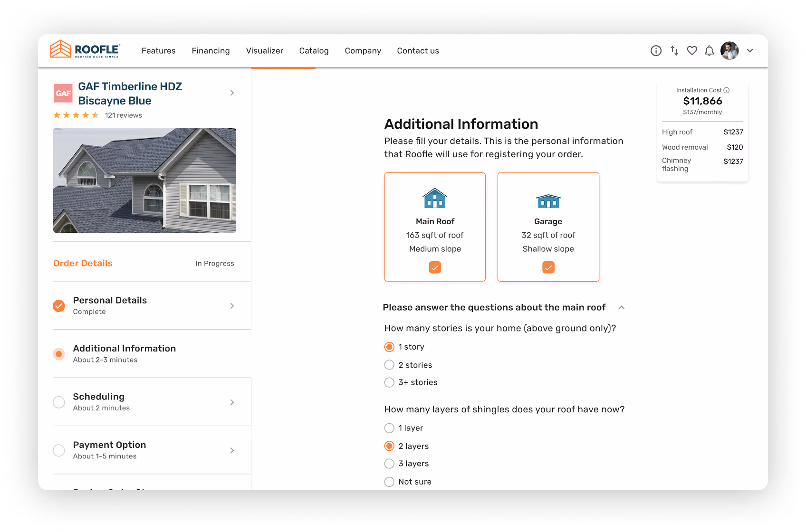Open Payment Option chevron arrow

pos(232,450)
